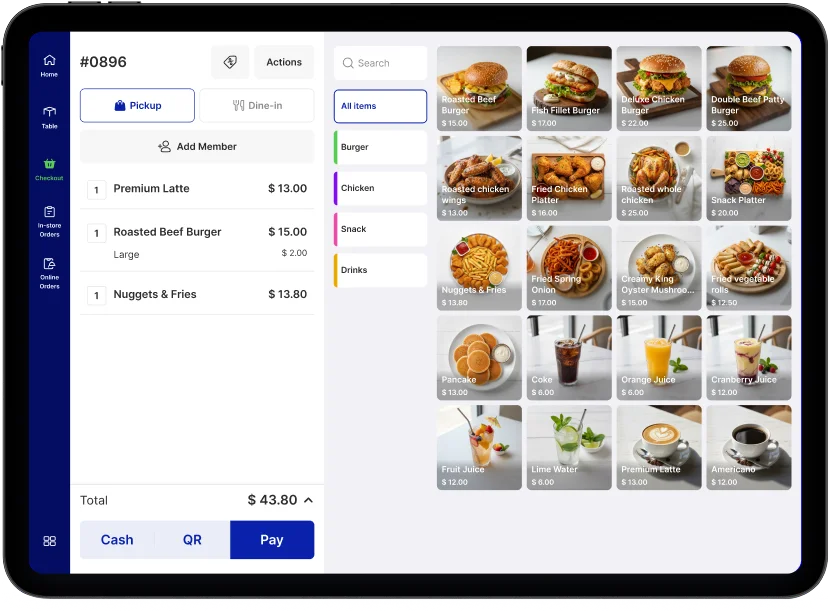Add Fried Spring Onion to order

tap(569, 268)
